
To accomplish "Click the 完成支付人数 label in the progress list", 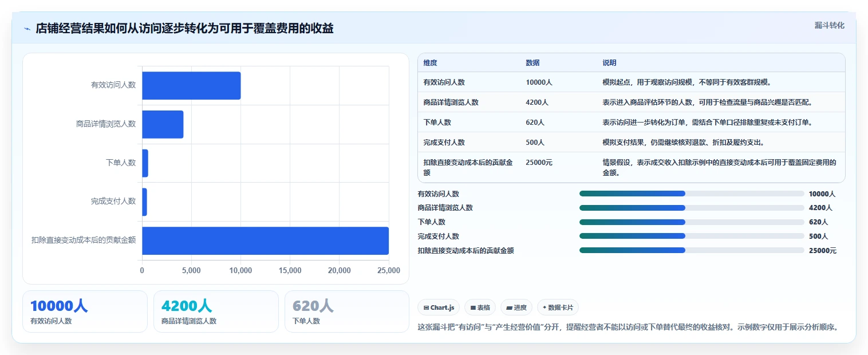I will coord(439,236).
